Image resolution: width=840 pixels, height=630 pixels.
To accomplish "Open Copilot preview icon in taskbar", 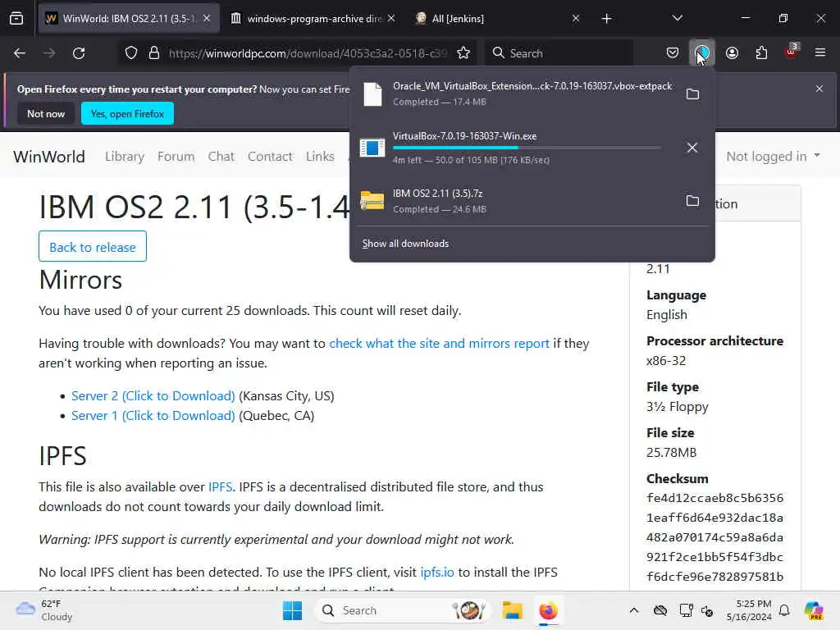I will (814, 610).
